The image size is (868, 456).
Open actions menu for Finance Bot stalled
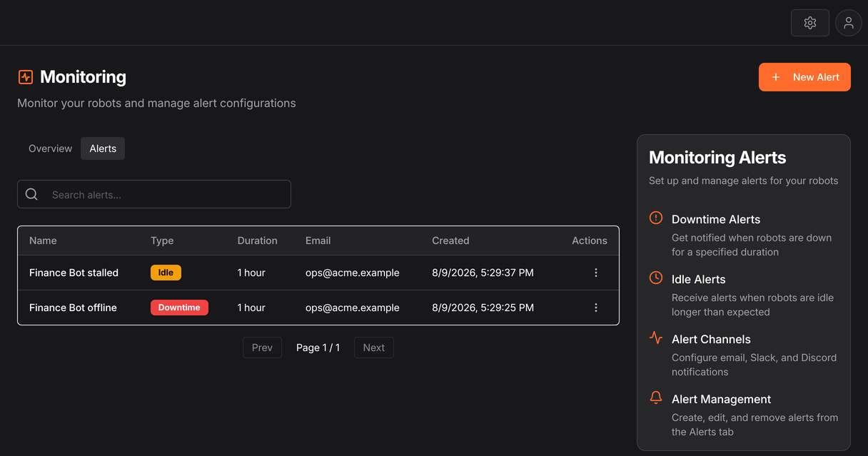point(596,273)
